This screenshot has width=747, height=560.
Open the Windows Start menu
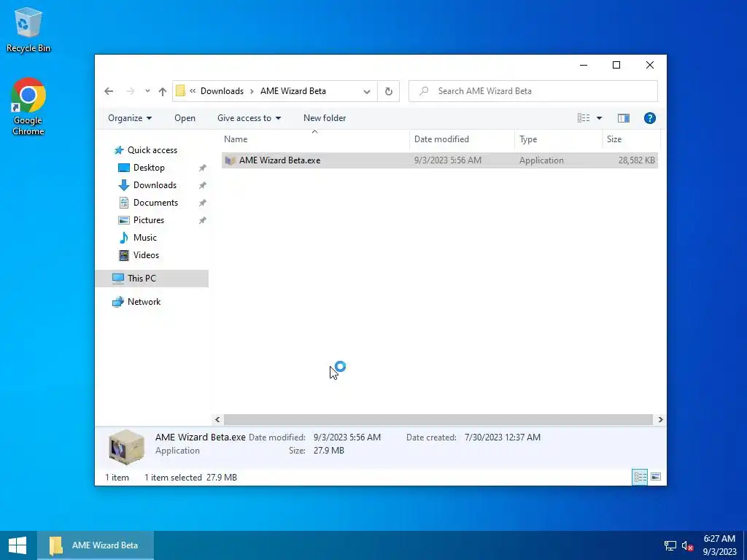point(18,545)
